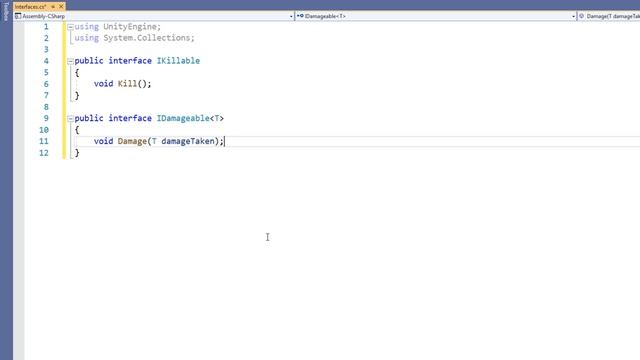The width and height of the screenshot is (640, 360).
Task: Open the IDamageable<T> type dropdown
Action: (436, 16)
